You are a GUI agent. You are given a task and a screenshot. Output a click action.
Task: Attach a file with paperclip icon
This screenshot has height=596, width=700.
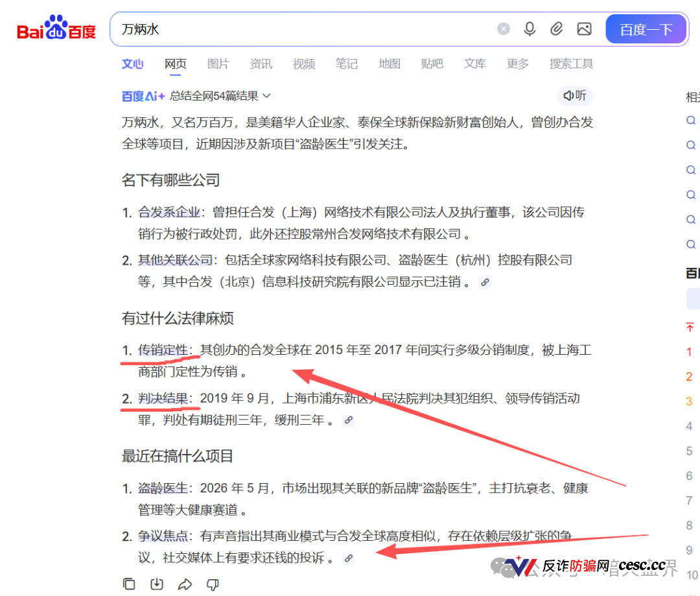pos(556,29)
